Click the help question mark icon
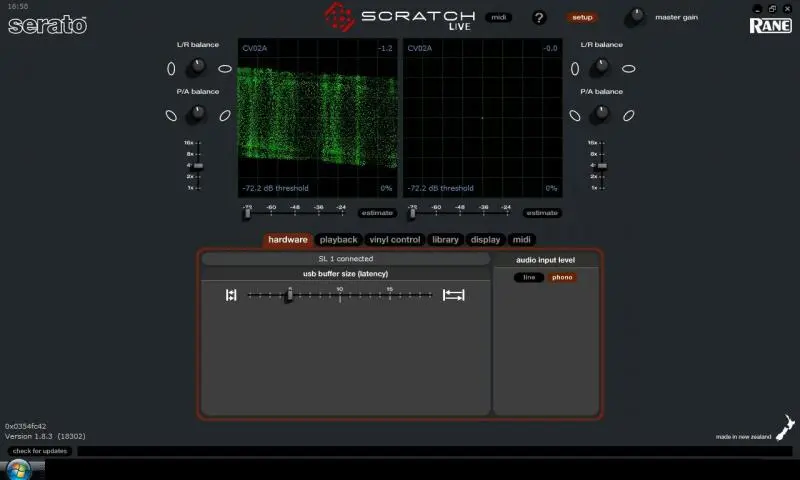Screen dimensions: 800x480 click(x=539, y=17)
